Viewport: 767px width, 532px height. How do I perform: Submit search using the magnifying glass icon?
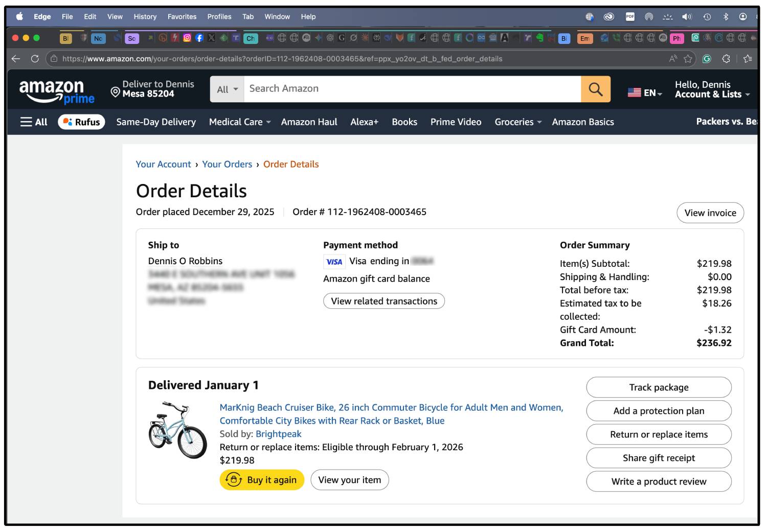(595, 89)
